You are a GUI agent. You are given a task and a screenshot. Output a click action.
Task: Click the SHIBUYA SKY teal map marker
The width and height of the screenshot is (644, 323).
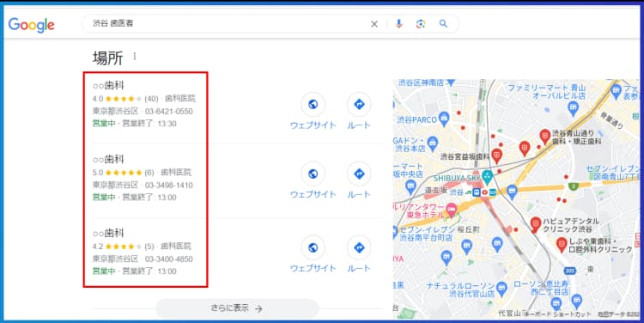pyautogui.click(x=487, y=177)
